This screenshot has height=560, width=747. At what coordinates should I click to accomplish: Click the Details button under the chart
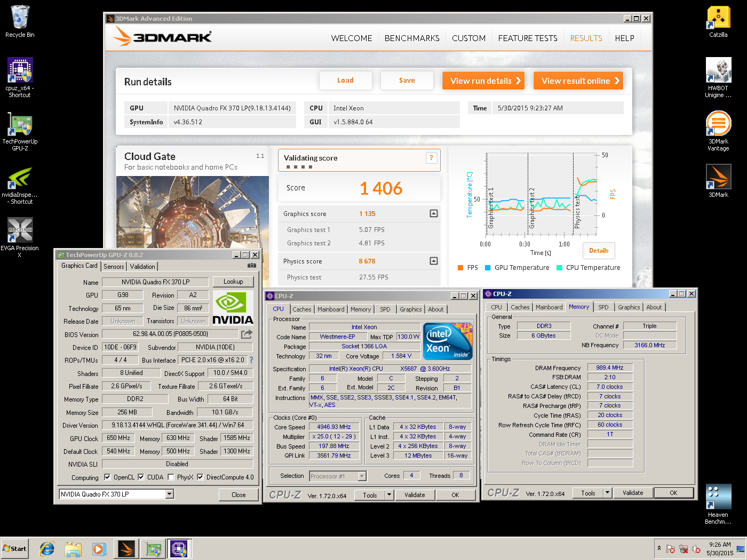599,251
